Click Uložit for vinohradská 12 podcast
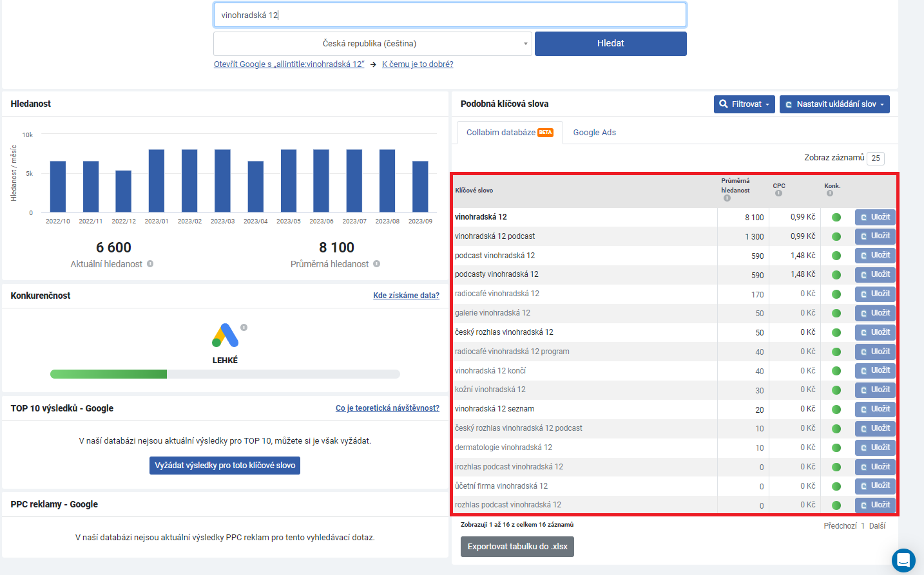924x575 pixels. pyautogui.click(x=875, y=236)
